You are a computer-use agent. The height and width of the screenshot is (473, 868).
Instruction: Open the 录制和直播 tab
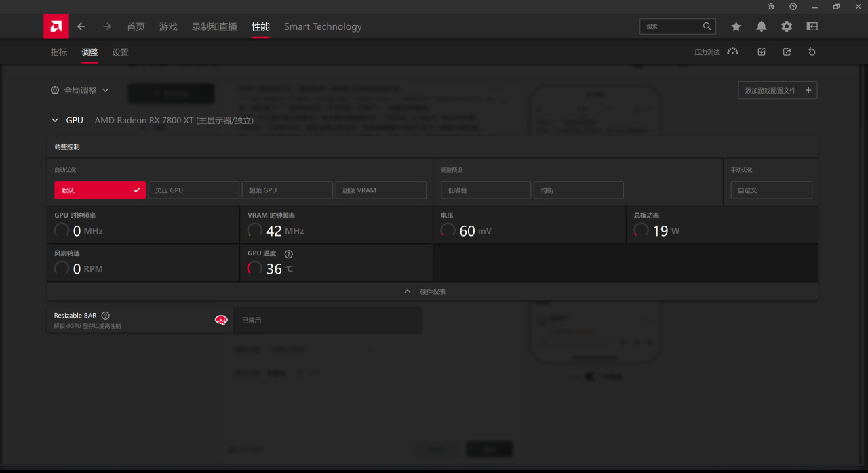pos(214,26)
